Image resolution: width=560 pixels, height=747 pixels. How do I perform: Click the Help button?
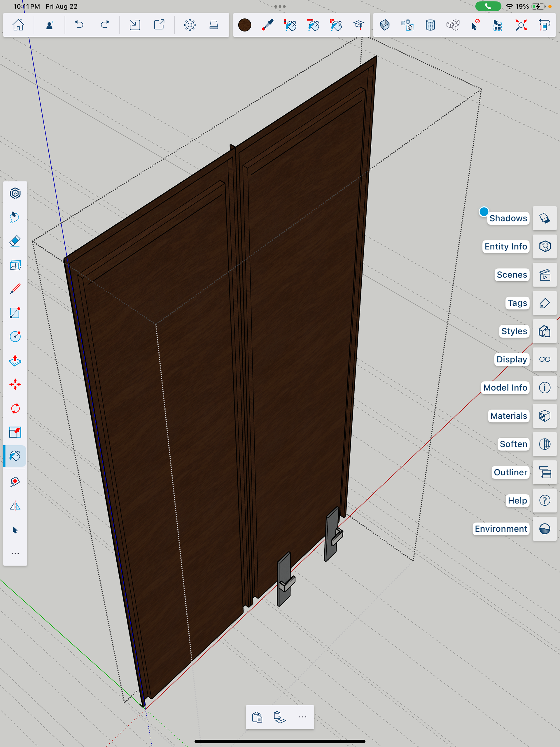545,500
